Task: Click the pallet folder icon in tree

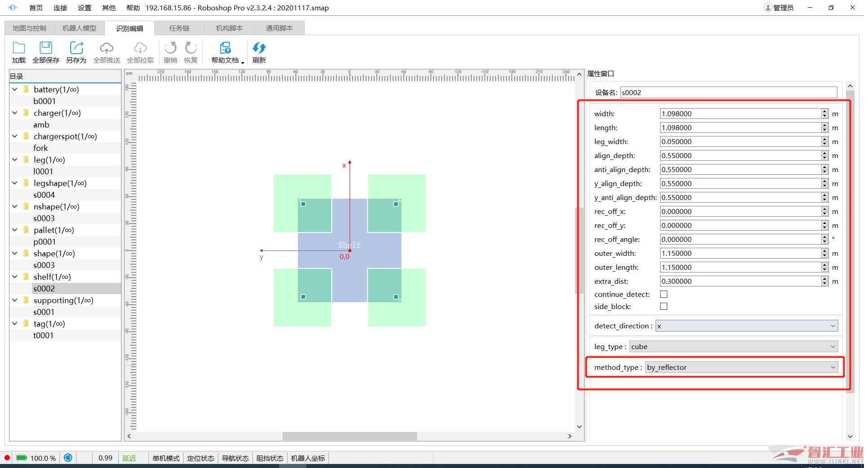Action: coord(26,230)
